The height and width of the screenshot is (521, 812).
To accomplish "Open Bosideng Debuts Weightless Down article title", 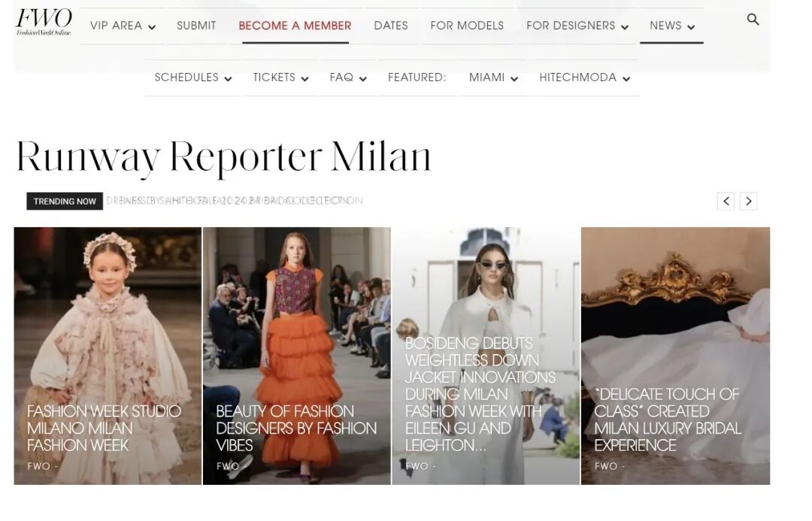I will click(x=480, y=394).
